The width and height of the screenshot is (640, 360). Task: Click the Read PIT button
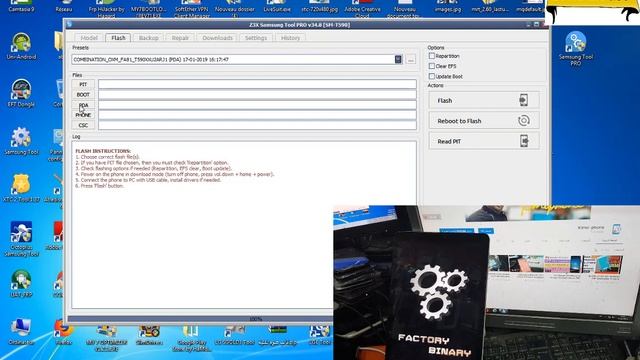click(x=484, y=141)
